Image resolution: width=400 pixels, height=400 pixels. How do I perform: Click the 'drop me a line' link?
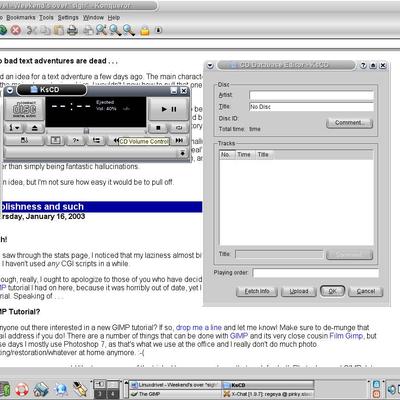point(199,327)
